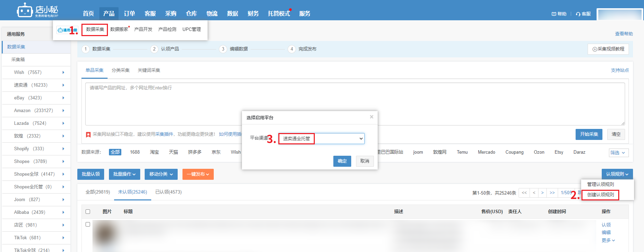644x252 pixels.
Task: Go to next page (>)
Action: coord(543,193)
